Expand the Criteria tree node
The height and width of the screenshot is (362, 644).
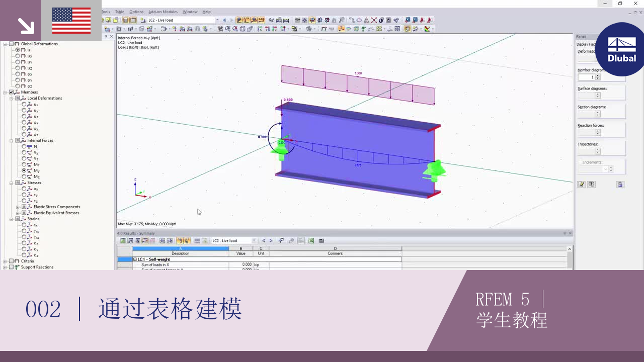[5, 261]
